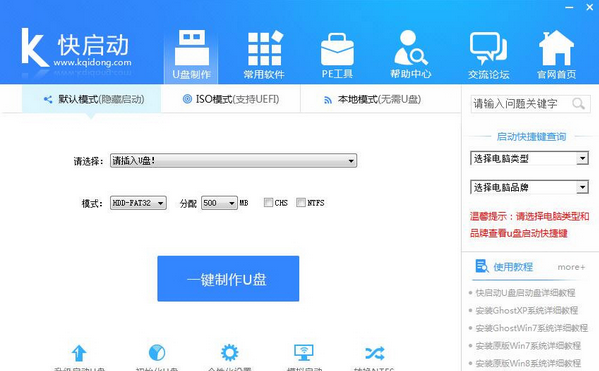Enable the NTFS checkbox
The width and height of the screenshot is (599, 371).
[301, 202]
